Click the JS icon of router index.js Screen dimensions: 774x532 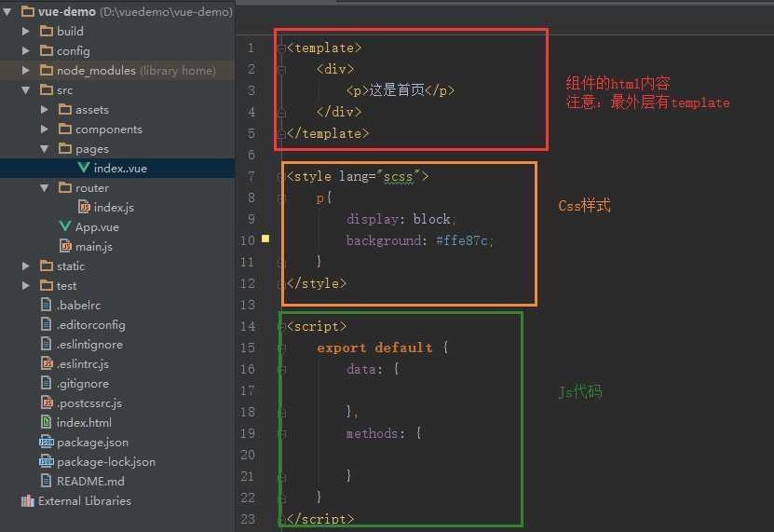point(84,207)
